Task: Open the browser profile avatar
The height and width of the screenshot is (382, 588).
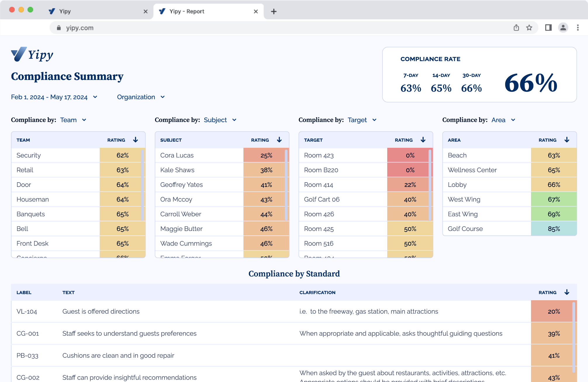Action: pyautogui.click(x=563, y=28)
